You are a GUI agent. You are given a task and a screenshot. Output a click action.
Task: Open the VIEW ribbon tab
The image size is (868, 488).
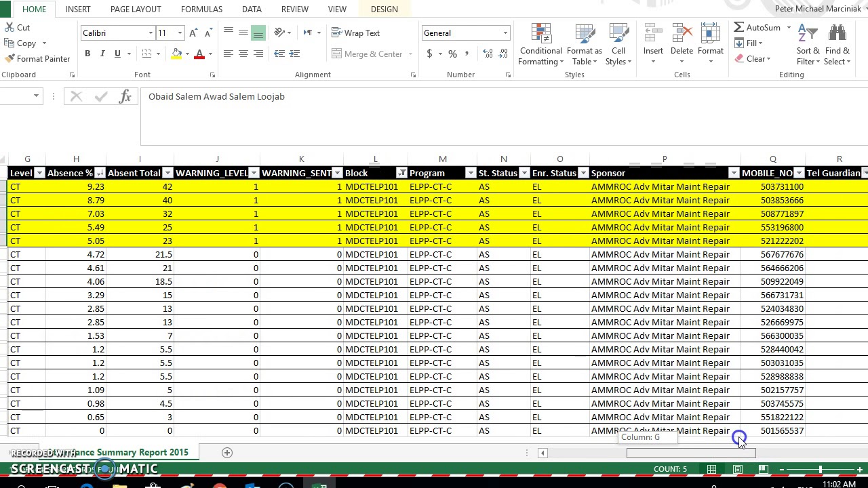tap(337, 9)
